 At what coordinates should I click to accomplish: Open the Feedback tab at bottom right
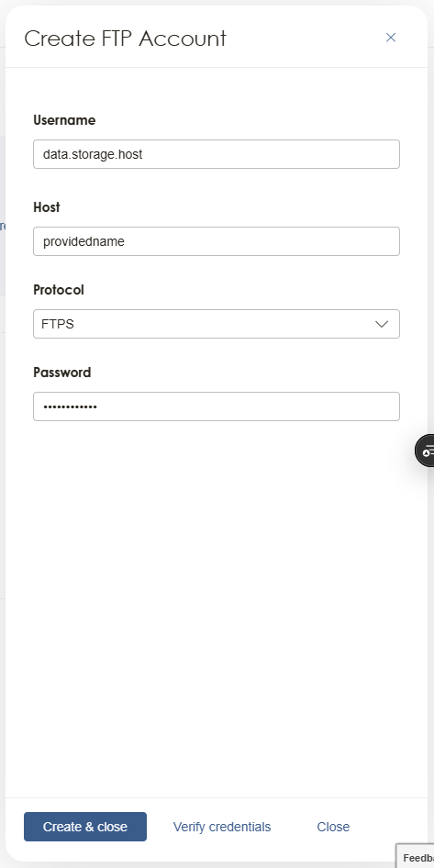[x=416, y=856]
